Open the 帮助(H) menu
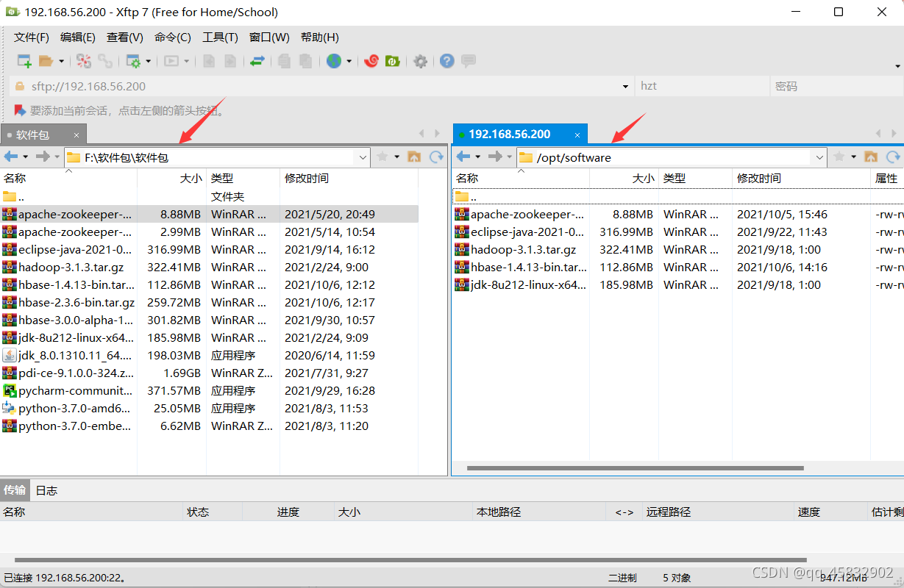Screen dimensions: 904x588 coord(320,37)
